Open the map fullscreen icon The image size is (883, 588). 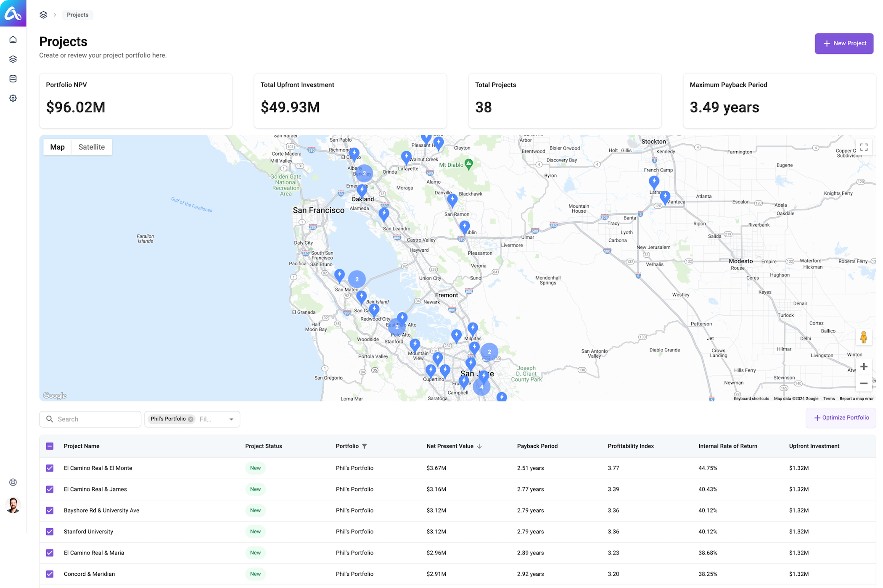pos(864,147)
